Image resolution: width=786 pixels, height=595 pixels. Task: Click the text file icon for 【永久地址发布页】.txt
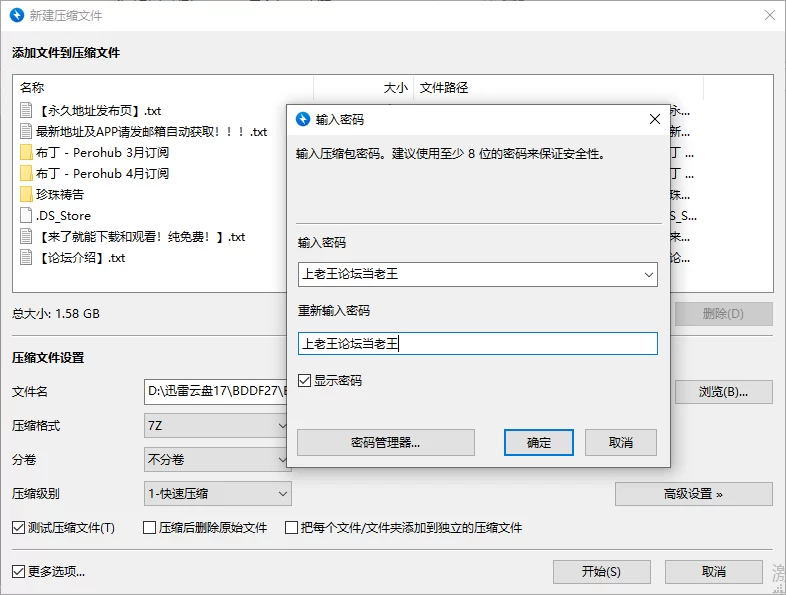(26, 110)
